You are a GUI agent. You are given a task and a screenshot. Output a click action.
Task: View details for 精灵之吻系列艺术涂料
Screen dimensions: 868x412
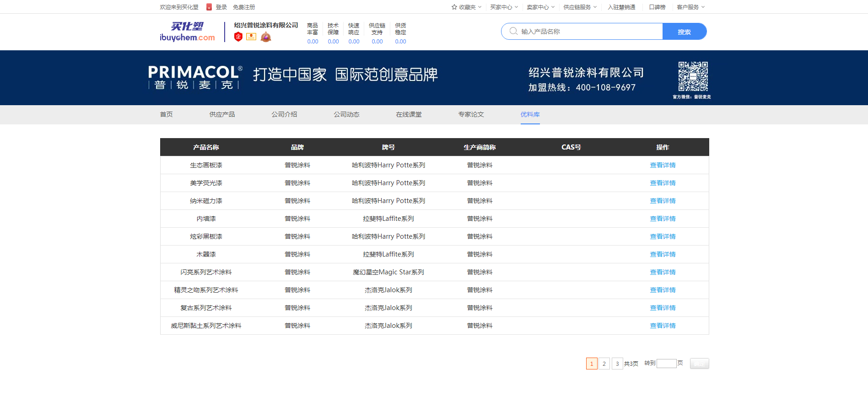(663, 290)
